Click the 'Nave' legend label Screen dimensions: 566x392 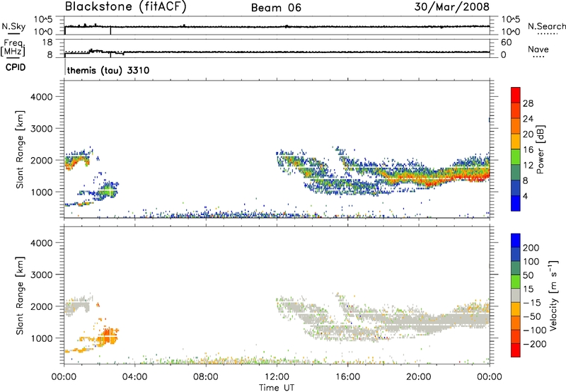pos(538,49)
